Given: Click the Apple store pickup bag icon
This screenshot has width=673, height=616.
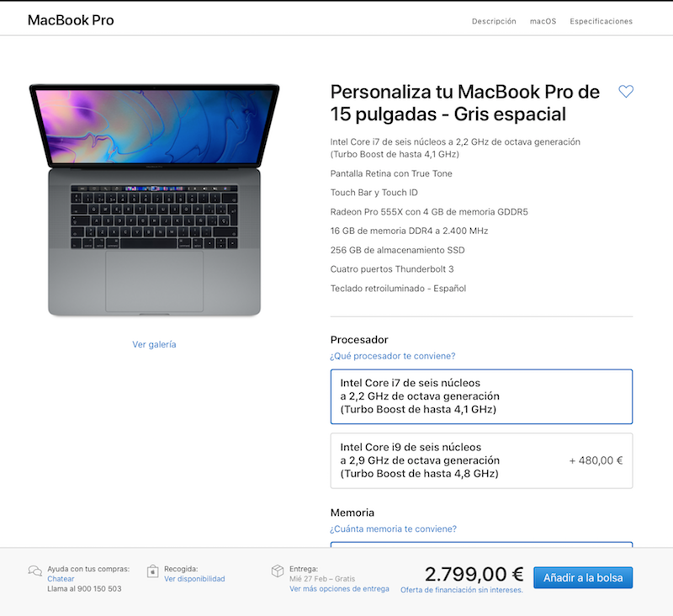Looking at the screenshot, I should coord(153,571).
